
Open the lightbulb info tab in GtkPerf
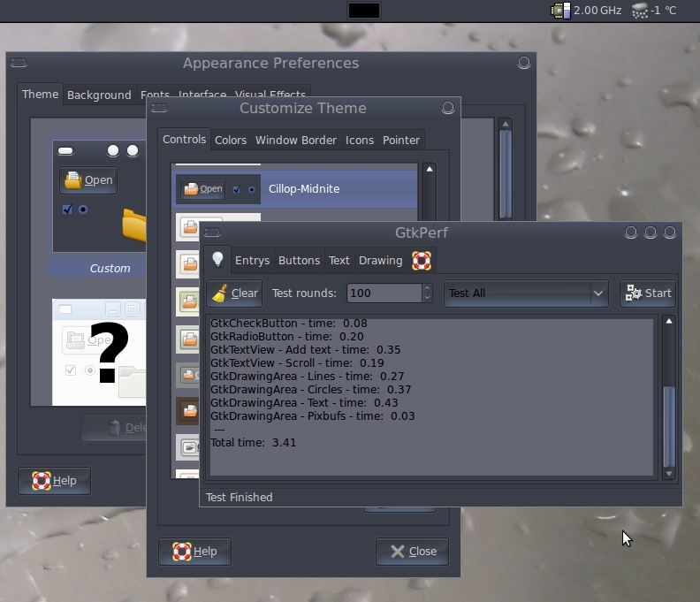217,259
